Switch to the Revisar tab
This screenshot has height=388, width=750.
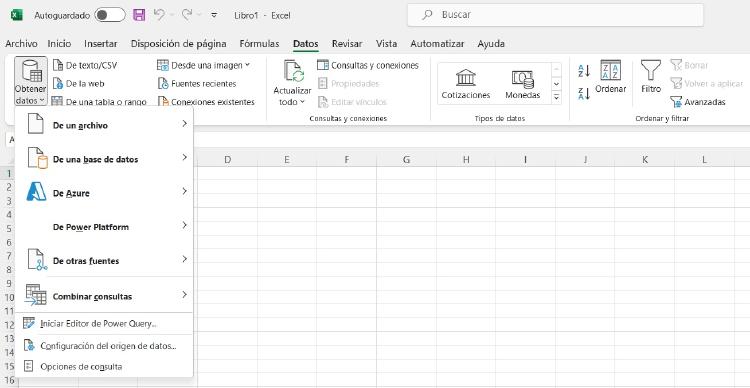[347, 44]
